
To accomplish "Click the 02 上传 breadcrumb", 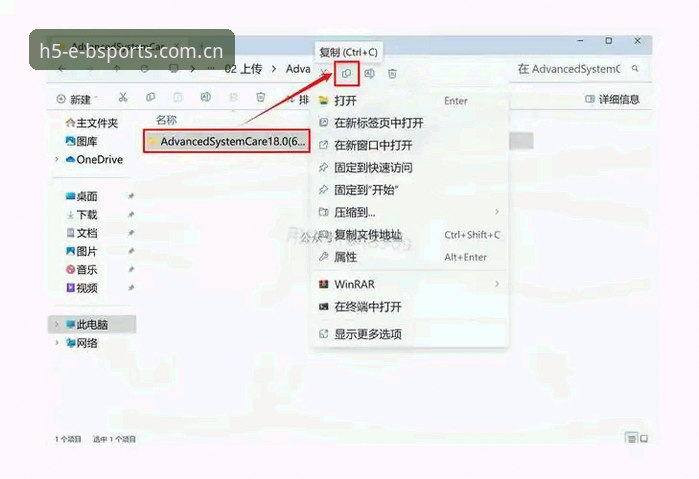I will click(x=243, y=69).
